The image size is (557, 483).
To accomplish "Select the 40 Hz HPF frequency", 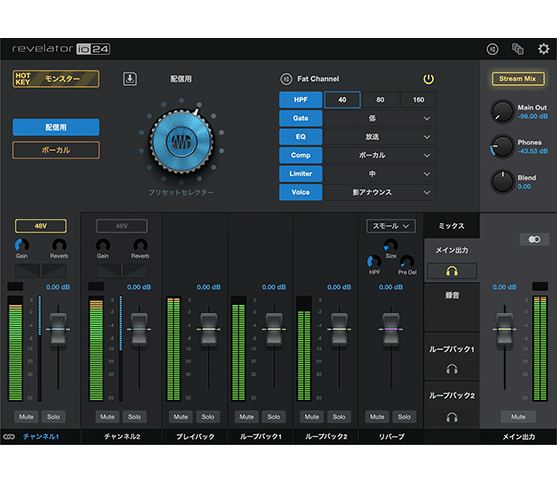I will click(342, 100).
